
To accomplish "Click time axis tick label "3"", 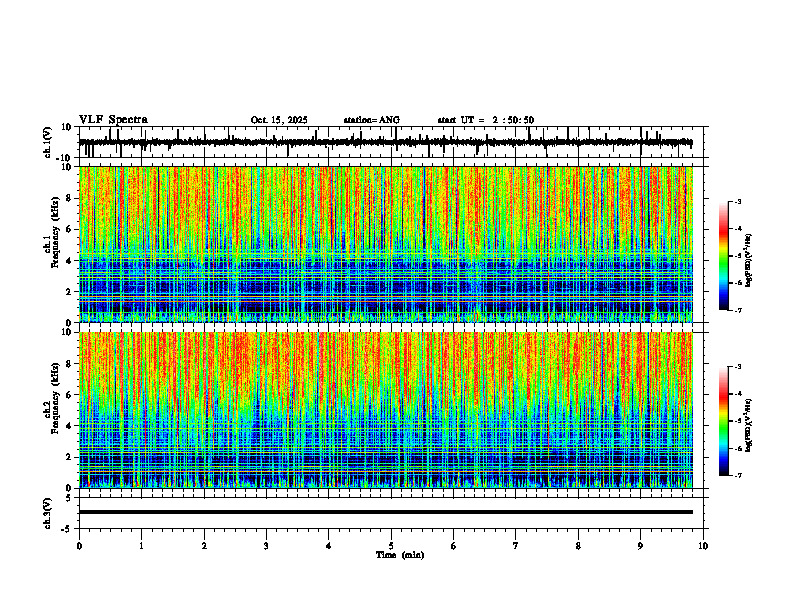I will [x=266, y=546].
